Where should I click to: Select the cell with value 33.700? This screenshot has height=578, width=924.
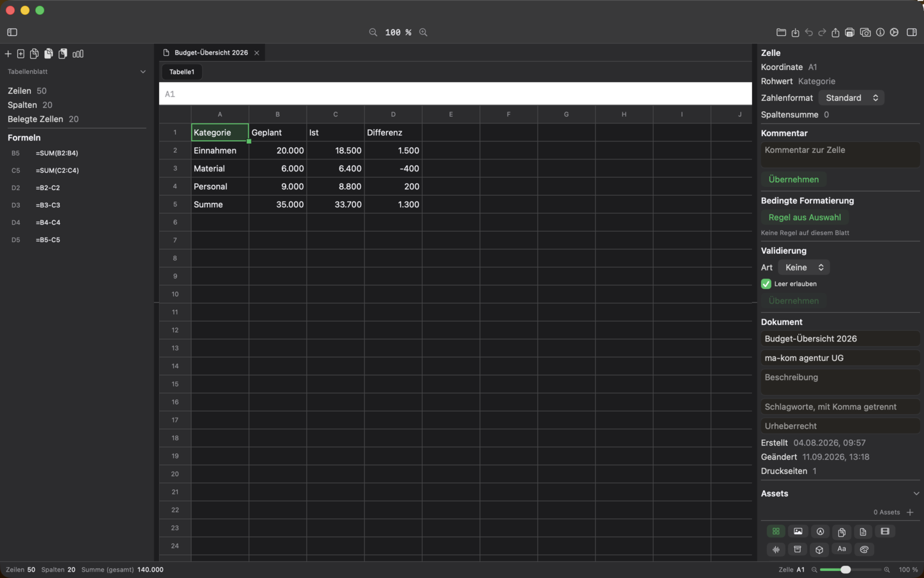[x=336, y=204]
